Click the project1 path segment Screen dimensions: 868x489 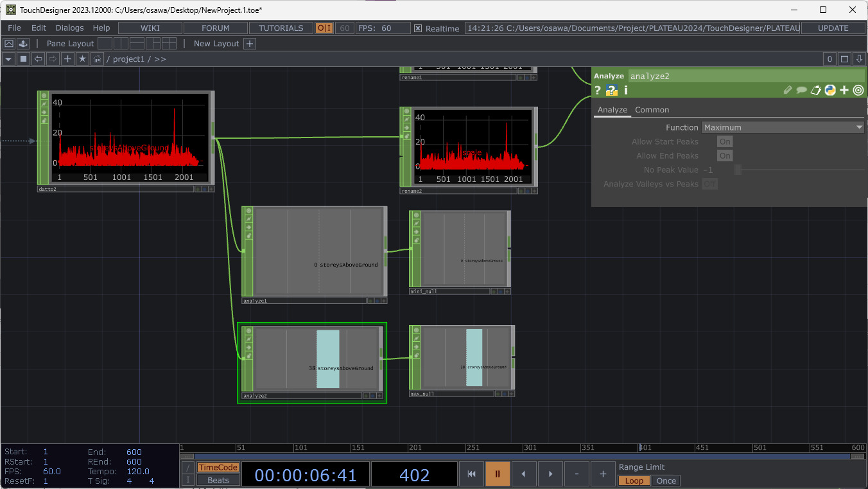(128, 59)
